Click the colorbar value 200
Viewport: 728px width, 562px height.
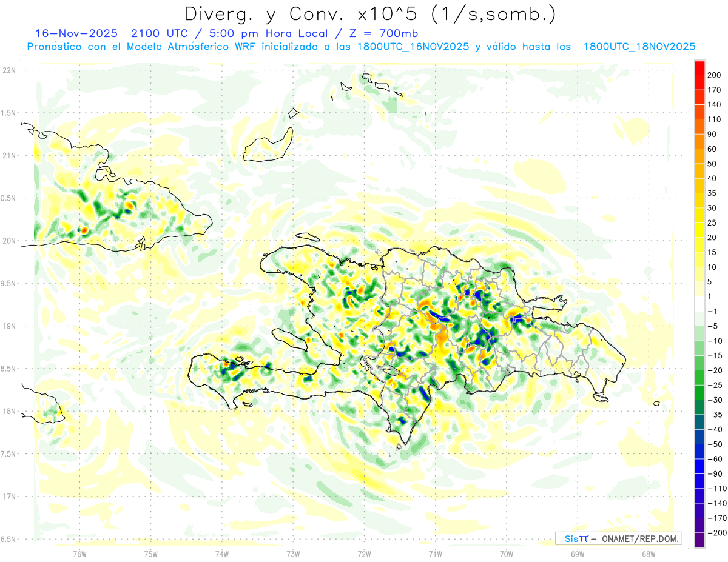(715, 75)
